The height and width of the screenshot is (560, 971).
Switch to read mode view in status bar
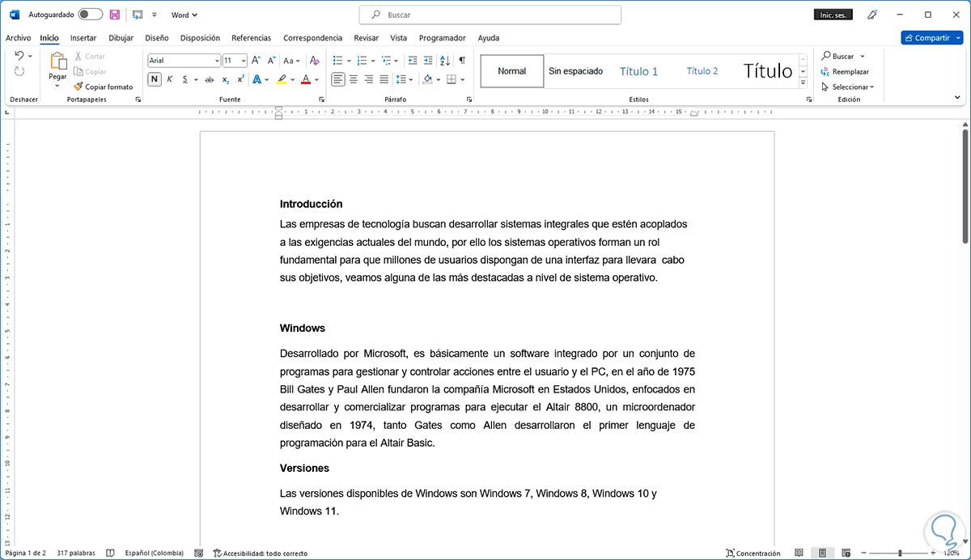point(799,554)
